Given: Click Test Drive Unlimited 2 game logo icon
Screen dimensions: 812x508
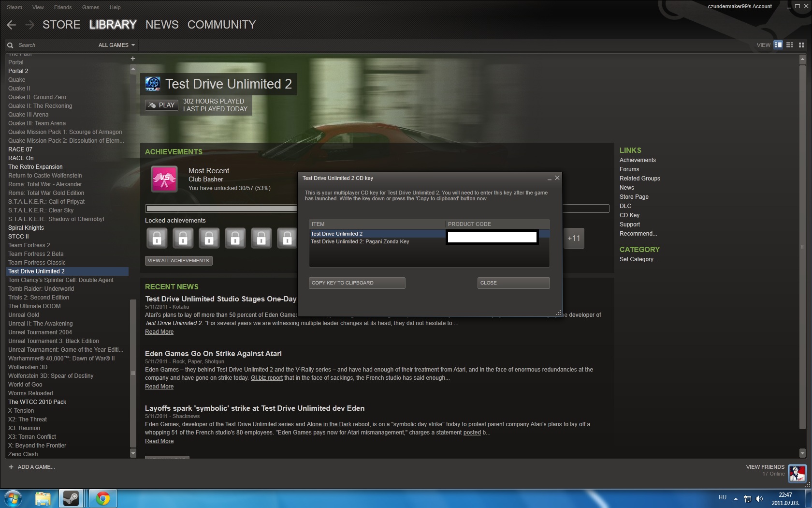Looking at the screenshot, I should coord(153,84).
